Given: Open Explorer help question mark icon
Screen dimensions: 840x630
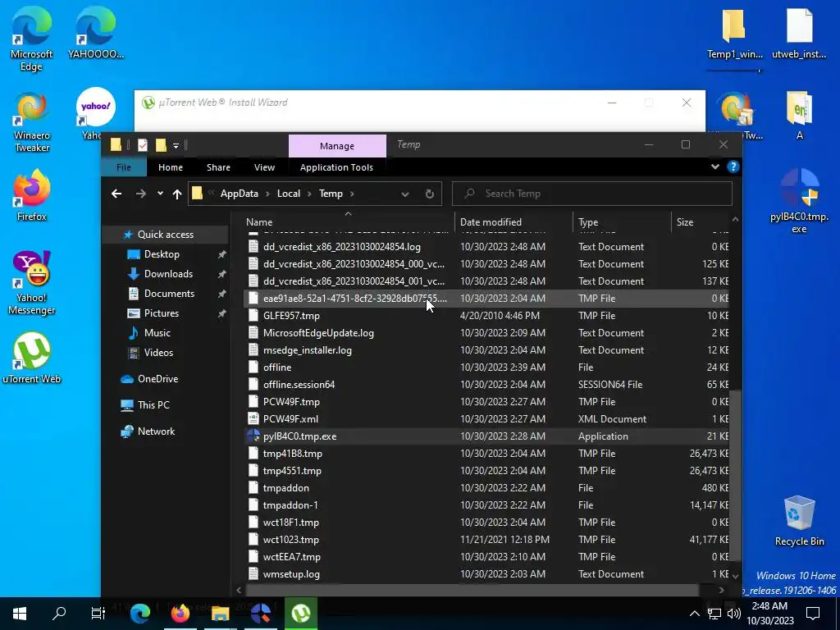Looking at the screenshot, I should click(x=733, y=167).
